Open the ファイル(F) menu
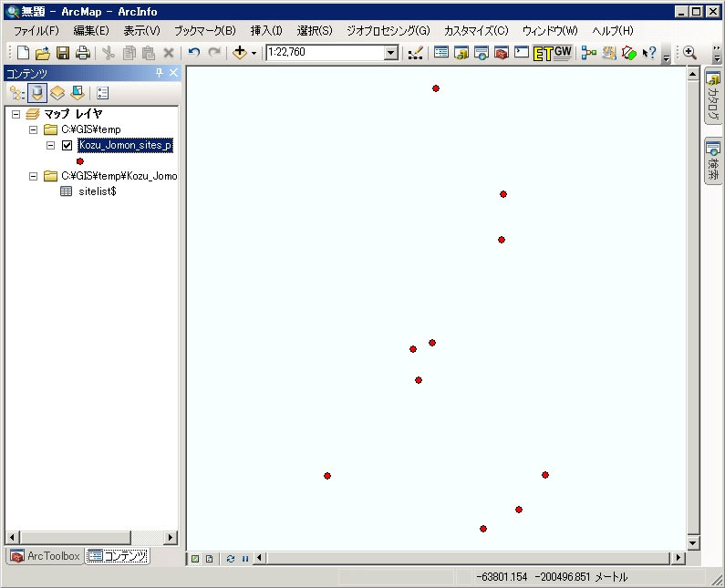The image size is (725, 588). (x=36, y=31)
